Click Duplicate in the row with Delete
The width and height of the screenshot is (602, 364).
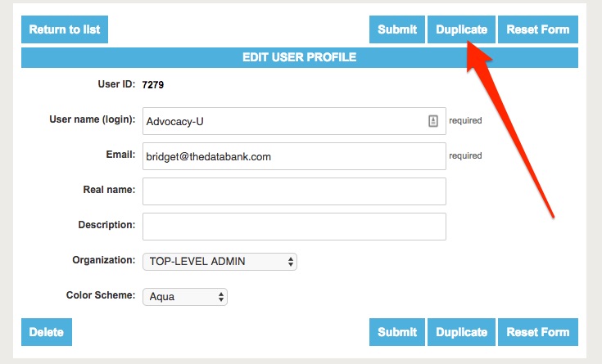click(x=461, y=332)
